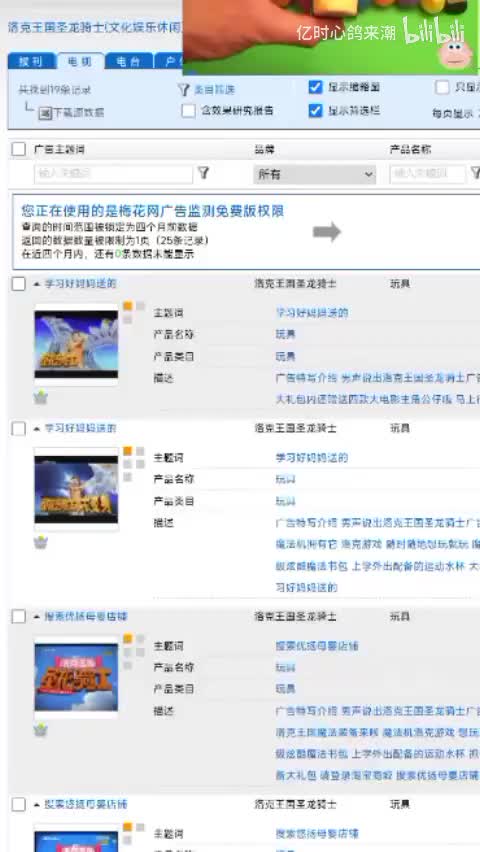Click the favorite basket icon under the third record's thumbnail
The image size is (480, 852).
pyautogui.click(x=41, y=730)
